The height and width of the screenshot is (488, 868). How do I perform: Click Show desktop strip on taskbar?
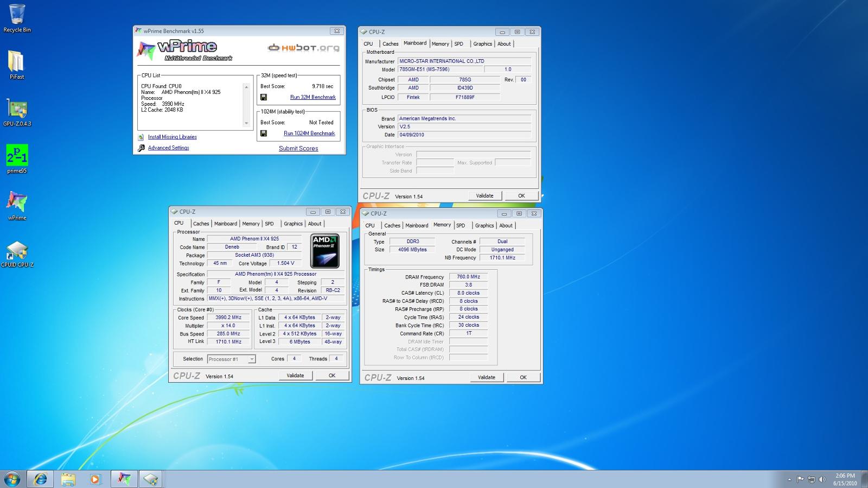[864, 479]
